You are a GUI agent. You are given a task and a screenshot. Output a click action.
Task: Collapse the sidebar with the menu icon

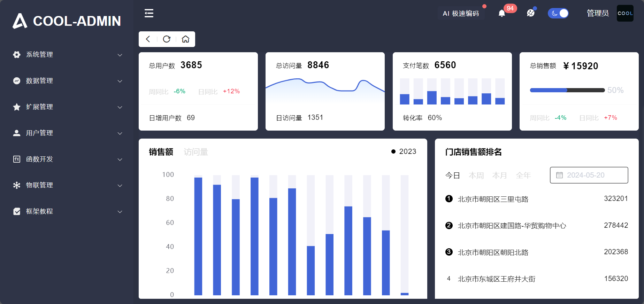point(149,13)
